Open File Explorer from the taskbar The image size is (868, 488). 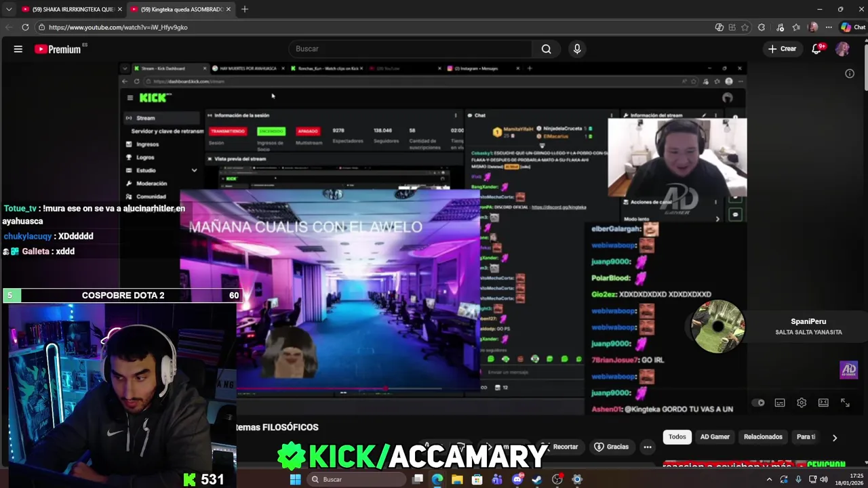(x=457, y=479)
